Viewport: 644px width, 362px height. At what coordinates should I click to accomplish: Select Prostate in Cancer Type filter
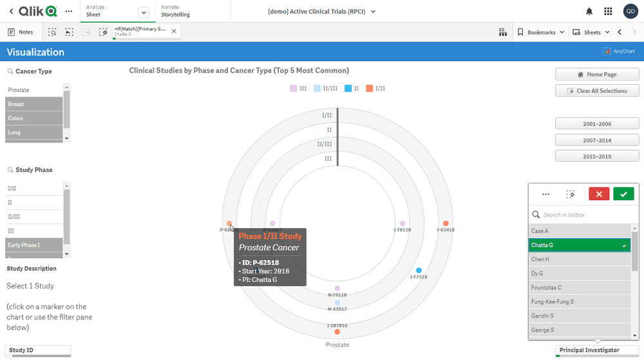pos(35,90)
